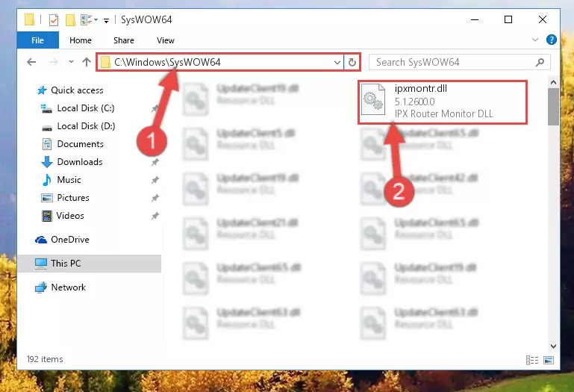Viewport: 574px width, 392px height.
Task: Open the File menu
Action: [x=38, y=40]
